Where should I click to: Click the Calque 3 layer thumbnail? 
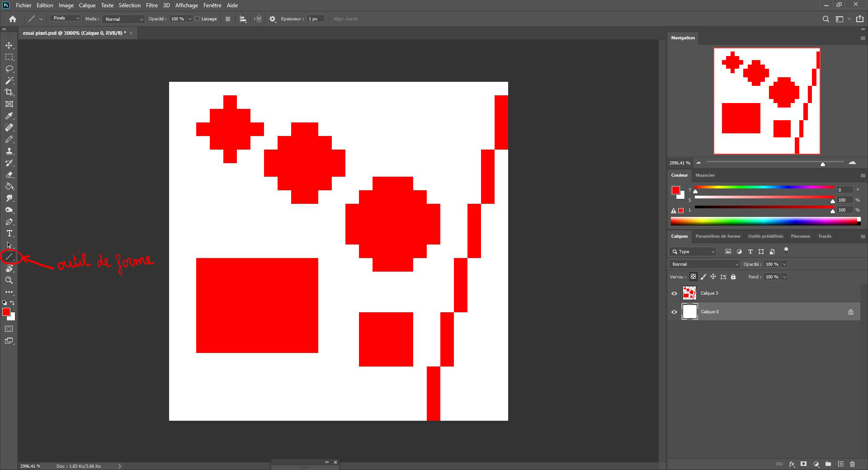click(690, 293)
